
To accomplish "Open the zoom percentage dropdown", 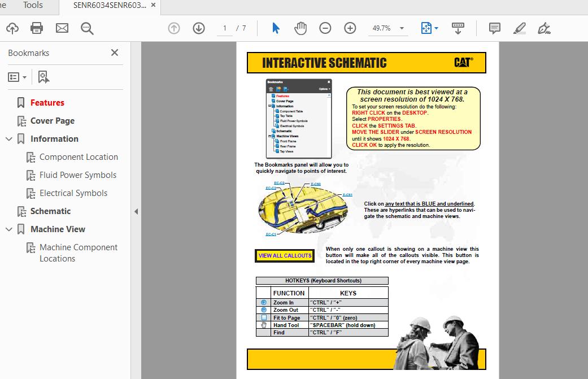I will [x=402, y=28].
